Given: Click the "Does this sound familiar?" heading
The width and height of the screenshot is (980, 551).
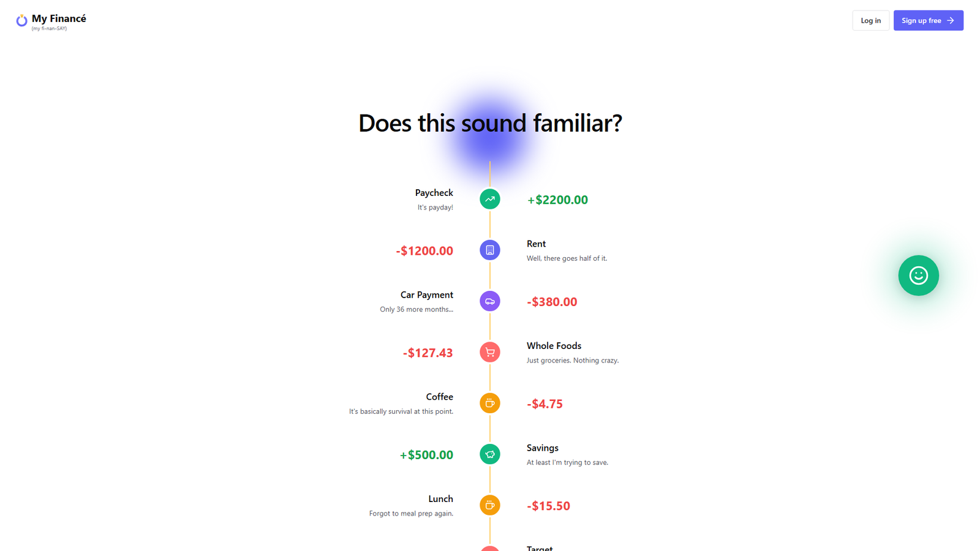Looking at the screenshot, I should tap(490, 123).
